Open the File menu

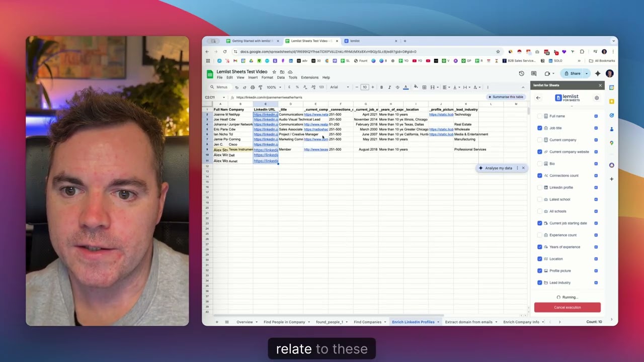click(x=219, y=77)
